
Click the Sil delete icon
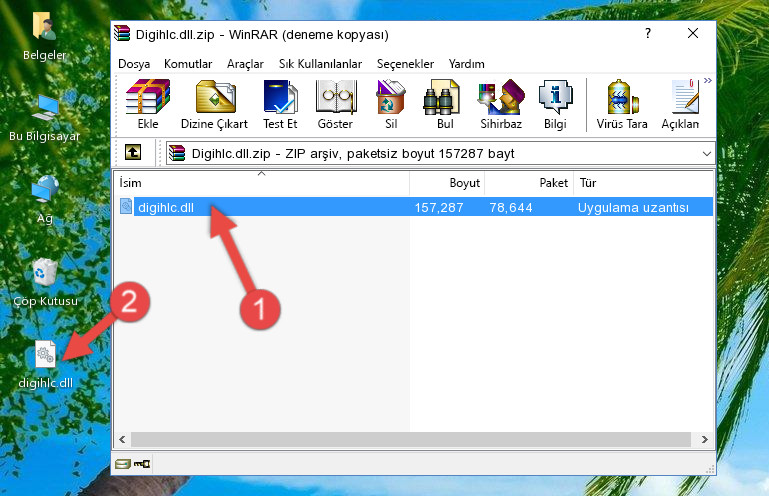coord(391,104)
